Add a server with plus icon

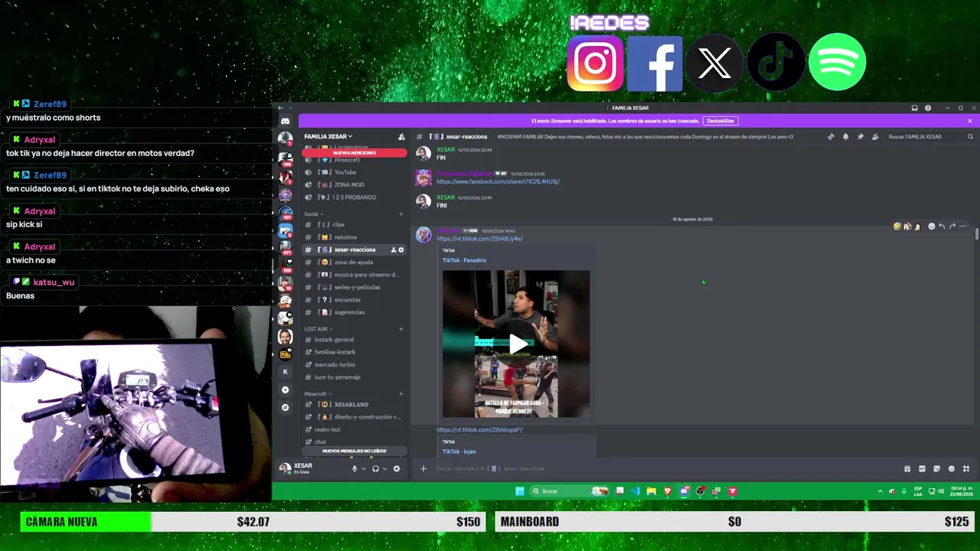[285, 390]
